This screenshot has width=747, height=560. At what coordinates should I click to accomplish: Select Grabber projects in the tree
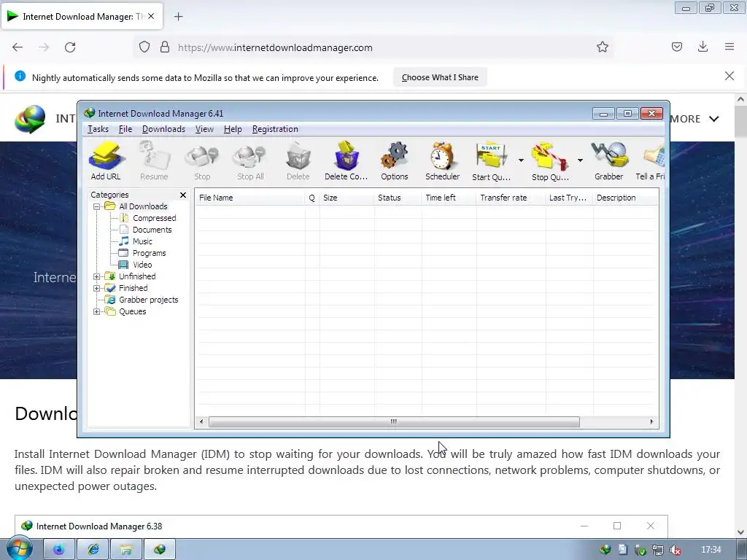pyautogui.click(x=148, y=300)
